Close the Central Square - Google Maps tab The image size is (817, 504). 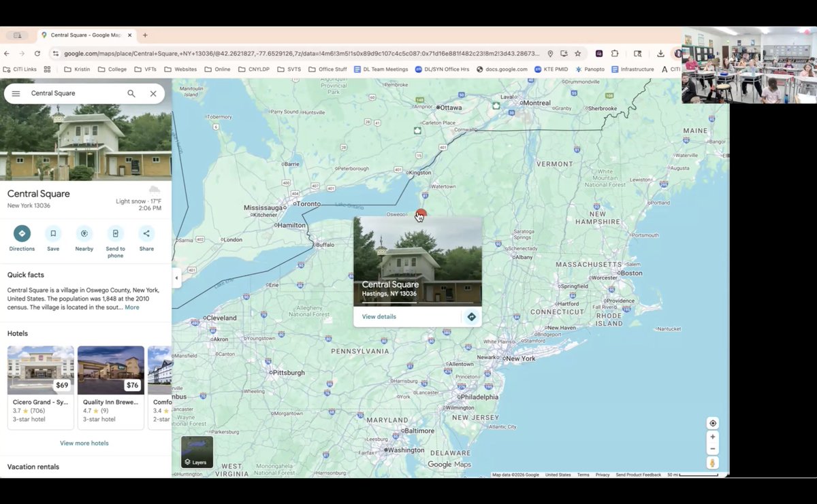coord(129,35)
